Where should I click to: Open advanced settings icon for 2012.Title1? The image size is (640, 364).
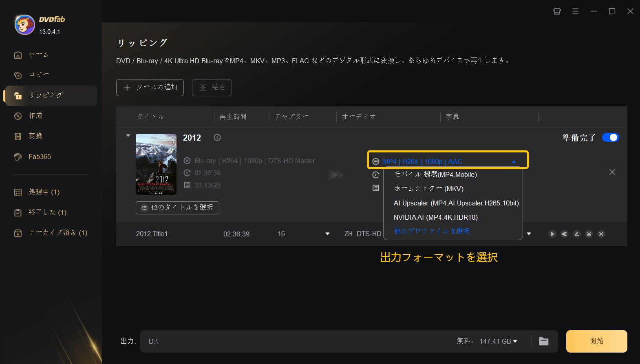click(x=564, y=234)
